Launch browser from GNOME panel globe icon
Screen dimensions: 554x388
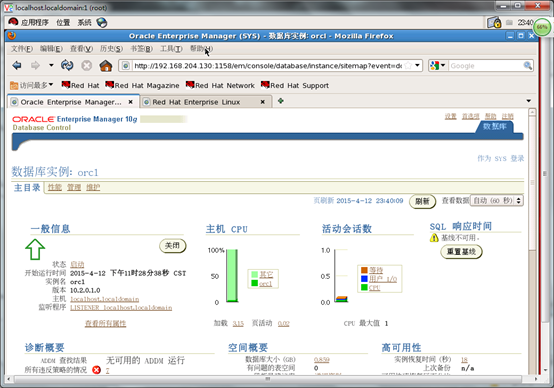tap(102, 23)
